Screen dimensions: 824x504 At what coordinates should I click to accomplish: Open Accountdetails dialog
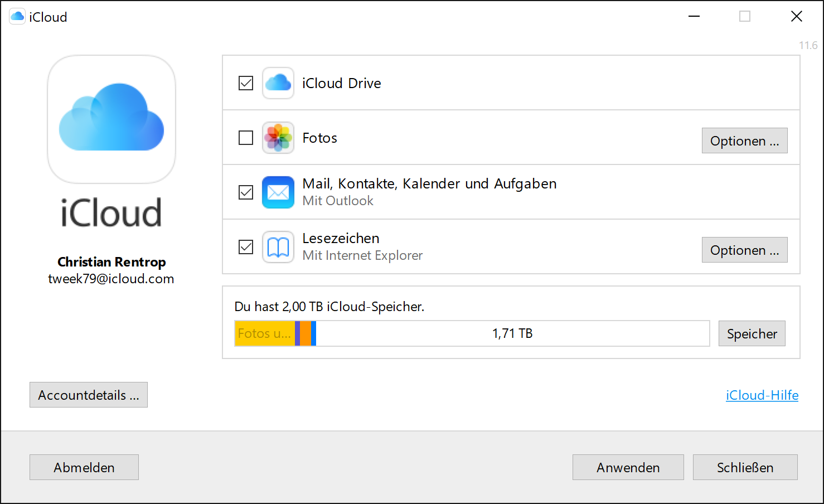tap(89, 395)
